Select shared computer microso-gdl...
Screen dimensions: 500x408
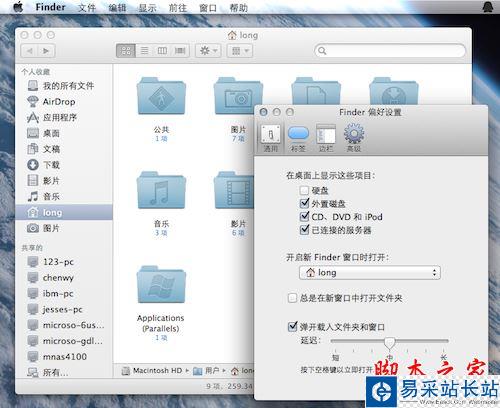[64, 341]
